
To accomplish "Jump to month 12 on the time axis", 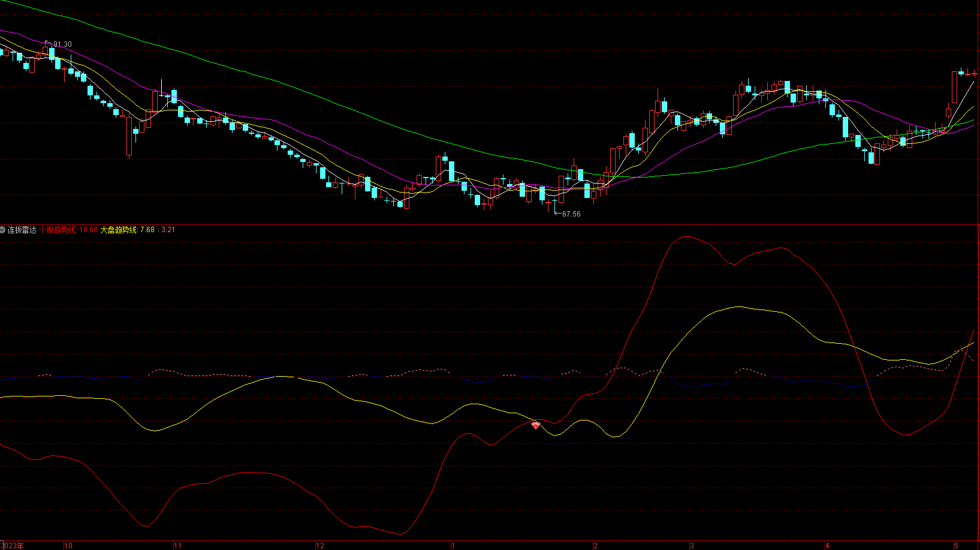I will [320, 546].
